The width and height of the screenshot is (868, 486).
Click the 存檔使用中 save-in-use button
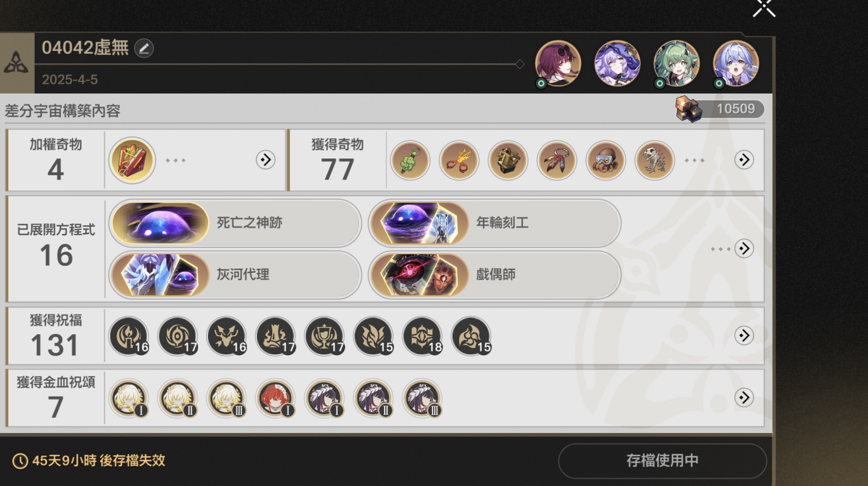[x=662, y=461]
